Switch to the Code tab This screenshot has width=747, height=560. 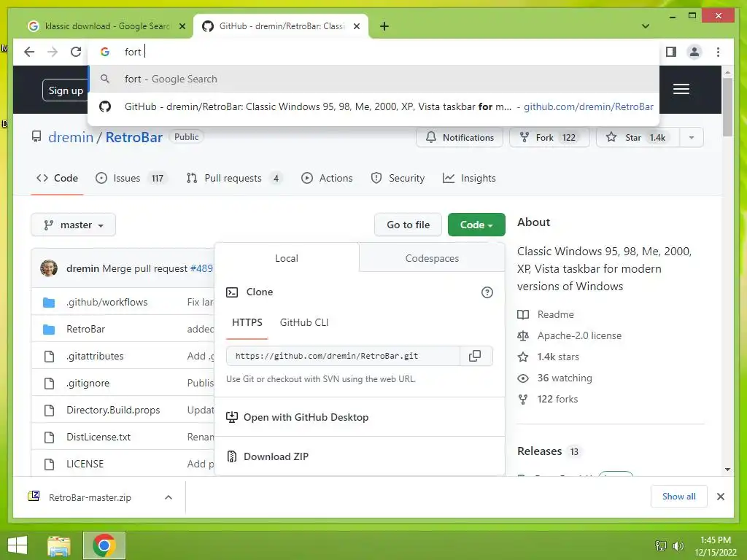[57, 178]
